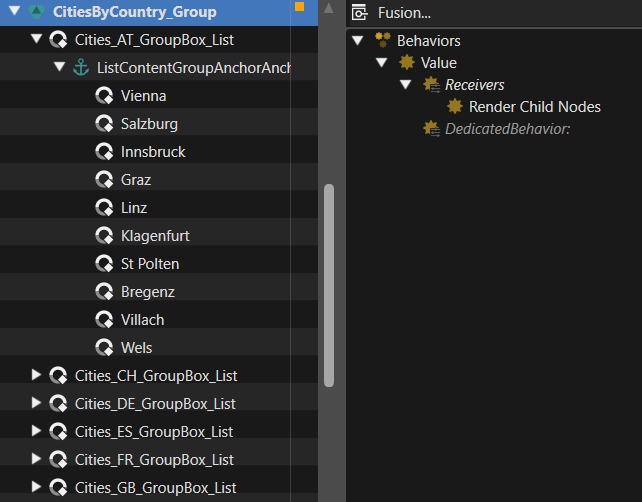
Task: Click the Vienna list item icon
Action: (x=104, y=96)
